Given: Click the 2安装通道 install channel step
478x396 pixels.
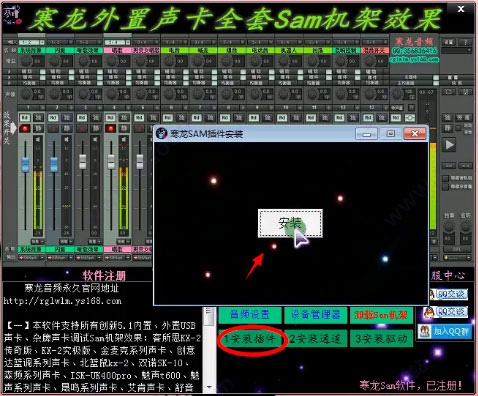Looking at the screenshot, I should 315,339.
